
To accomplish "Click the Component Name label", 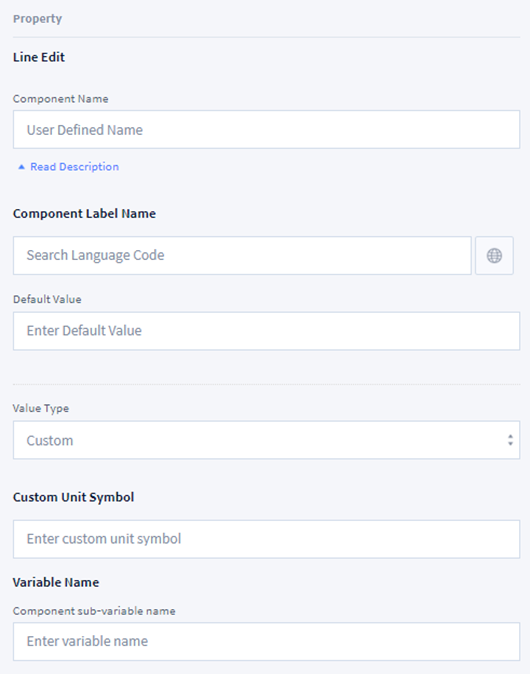I will pyautogui.click(x=61, y=99).
